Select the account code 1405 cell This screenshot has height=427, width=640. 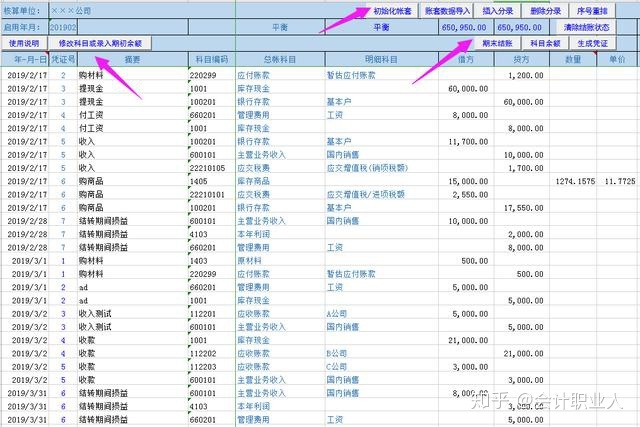pyautogui.click(x=211, y=181)
